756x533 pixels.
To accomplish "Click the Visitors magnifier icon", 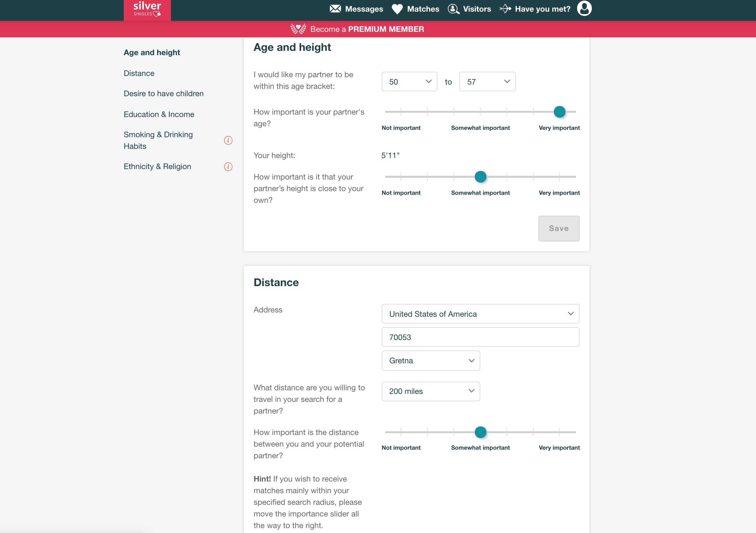I will coord(453,9).
